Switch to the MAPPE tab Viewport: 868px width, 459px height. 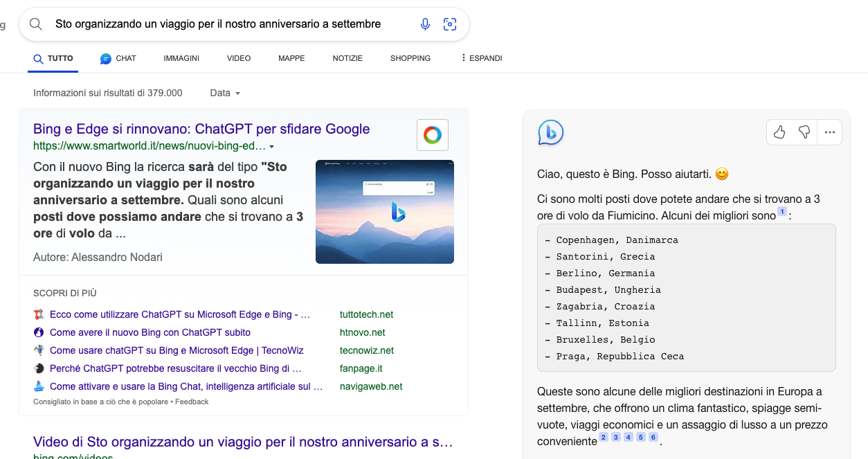(x=291, y=58)
